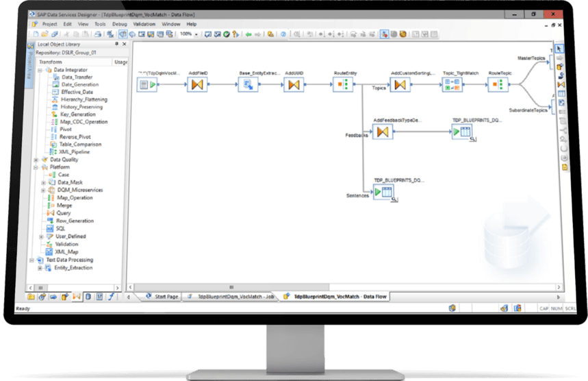
Task: Pin the Local Object Library panel
Action: [116, 44]
